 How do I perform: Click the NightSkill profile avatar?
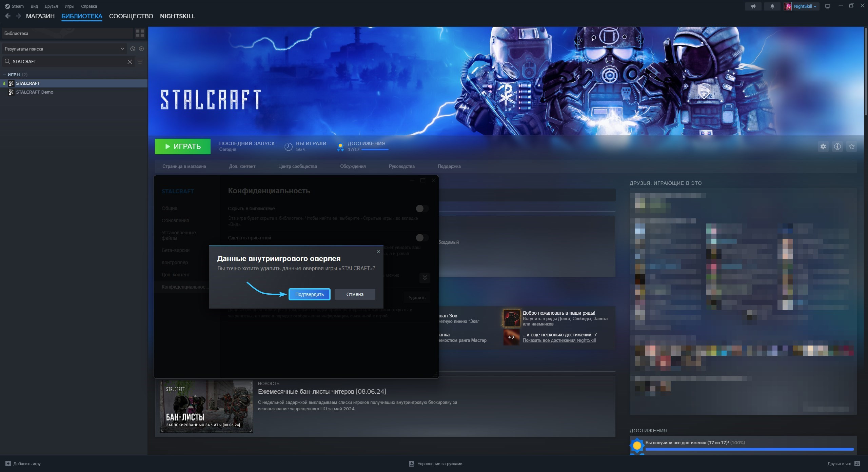pyautogui.click(x=788, y=6)
